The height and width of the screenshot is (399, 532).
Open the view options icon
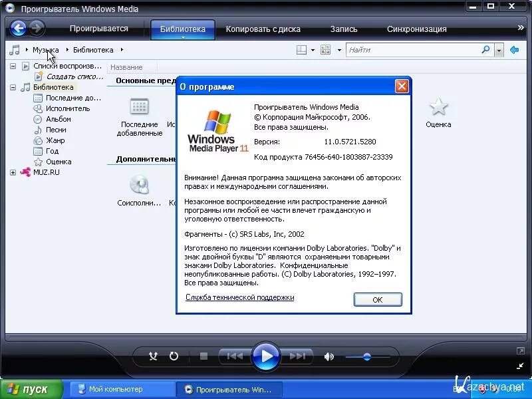325,50
